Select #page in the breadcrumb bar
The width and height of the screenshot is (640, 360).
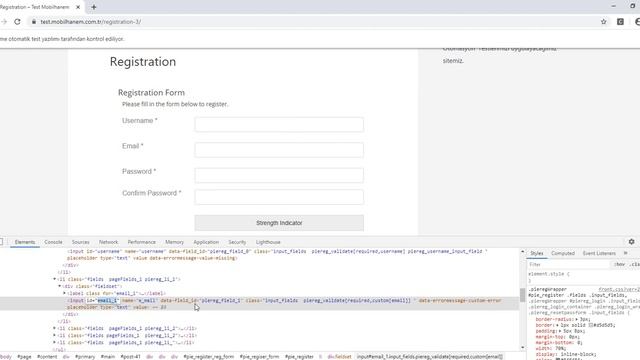click(24, 357)
